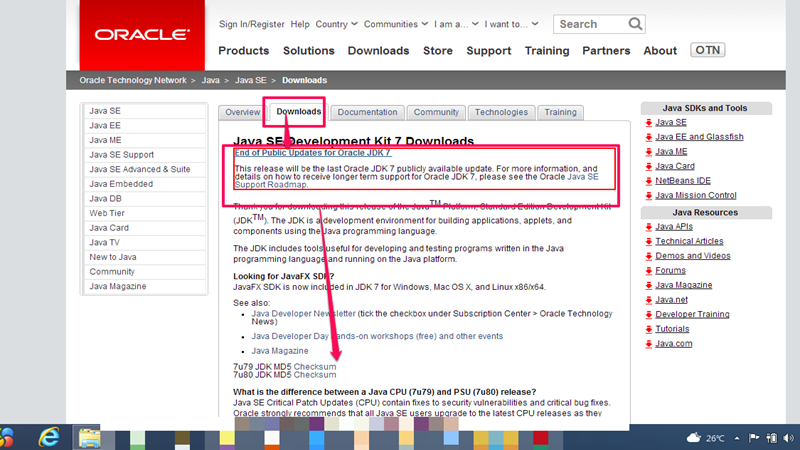Open Java Developer Newsletter link
The height and width of the screenshot is (450, 800).
pyautogui.click(x=304, y=313)
